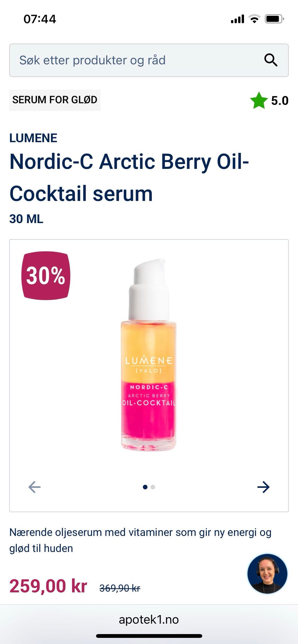298x644 pixels.
Task: Open the chat assistant avatar bubble
Action: (x=267, y=574)
